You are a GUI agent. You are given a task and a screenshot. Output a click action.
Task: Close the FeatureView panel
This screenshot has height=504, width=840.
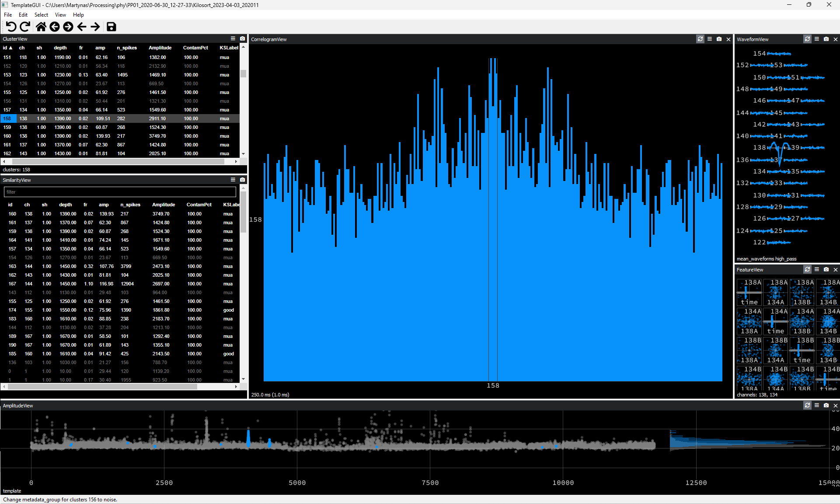(x=836, y=269)
